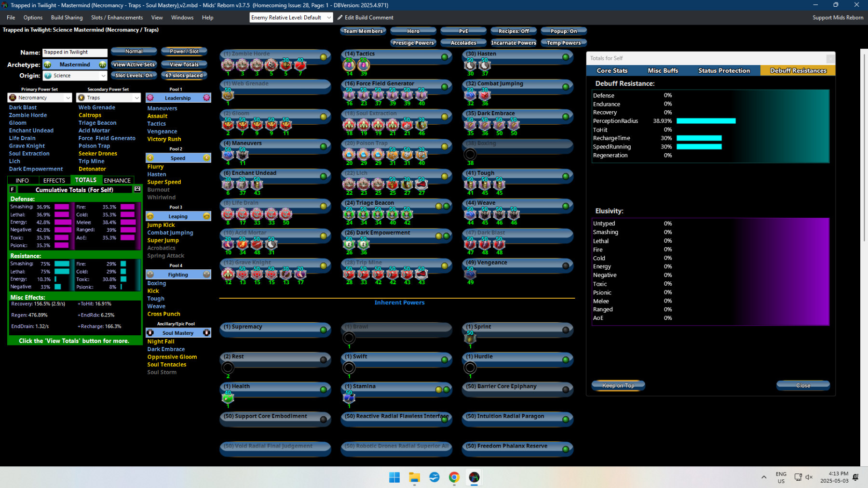Click the Mids Reborn taskbar icon
This screenshot has height=488, width=868.
474,477
